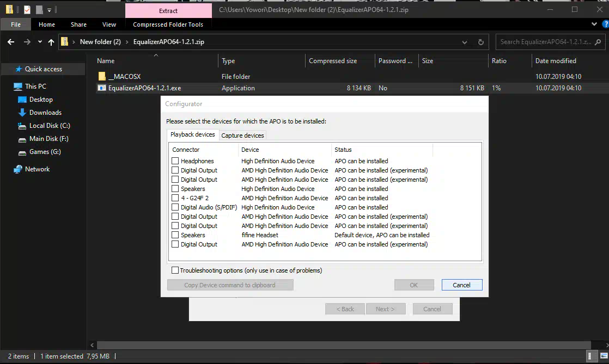Check the 4 - G24F 2 checkbox
The height and width of the screenshot is (364, 609).
pos(175,198)
